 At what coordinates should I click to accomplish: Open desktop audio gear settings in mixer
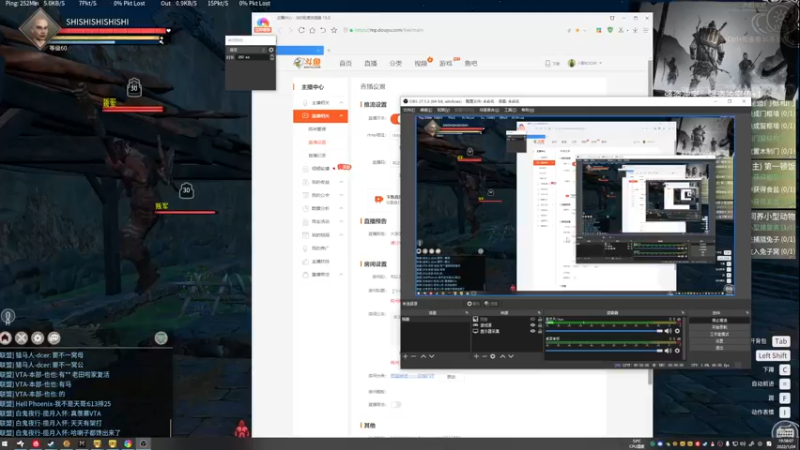(x=677, y=351)
